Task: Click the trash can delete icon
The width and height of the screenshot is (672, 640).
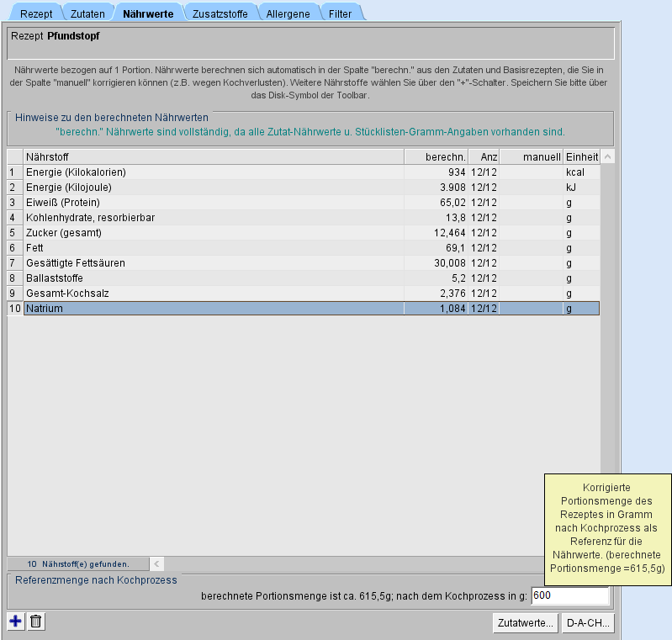Action: (x=35, y=621)
